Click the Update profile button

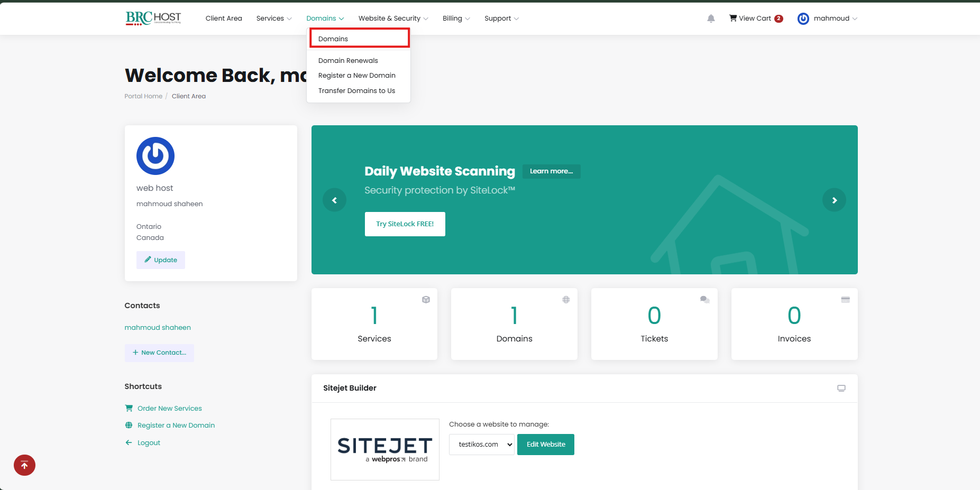tap(161, 260)
